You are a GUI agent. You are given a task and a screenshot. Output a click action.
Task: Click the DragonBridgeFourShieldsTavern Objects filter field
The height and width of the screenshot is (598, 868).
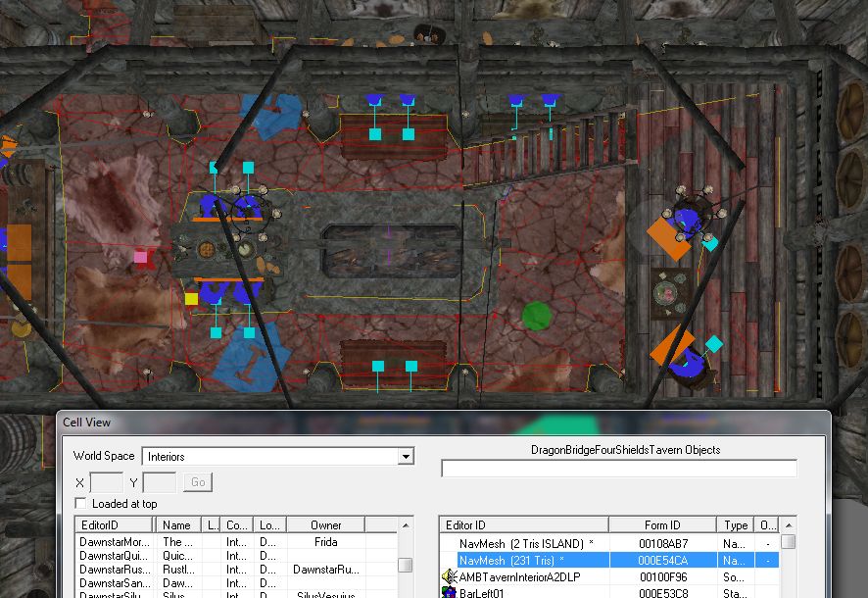pyautogui.click(x=619, y=469)
